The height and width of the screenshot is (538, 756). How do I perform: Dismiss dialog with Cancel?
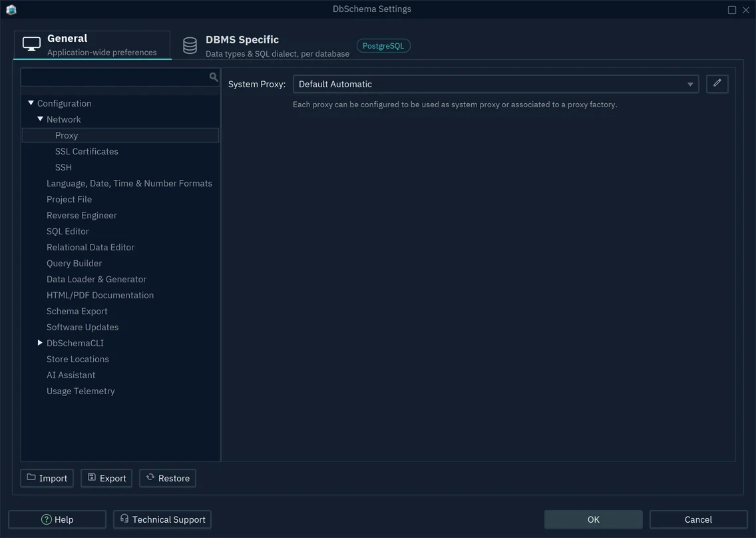point(698,519)
